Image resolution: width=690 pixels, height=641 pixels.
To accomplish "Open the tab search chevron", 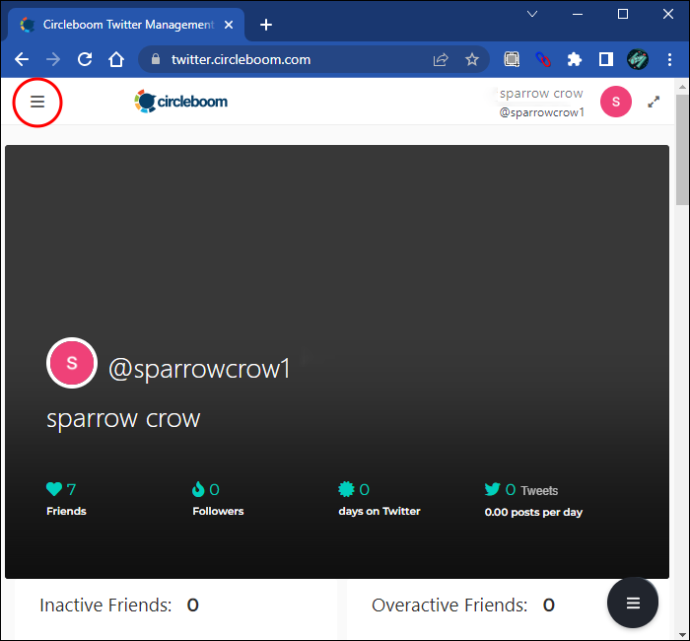I will point(532,14).
